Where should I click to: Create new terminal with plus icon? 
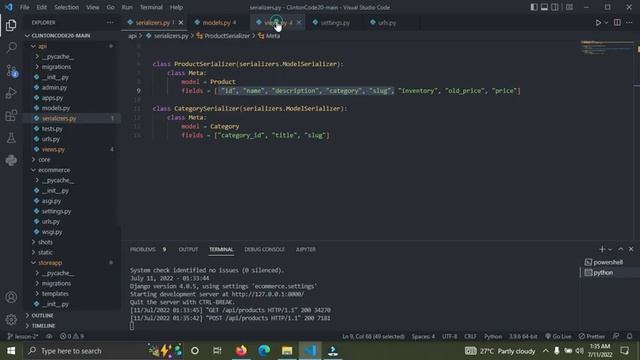602,249
